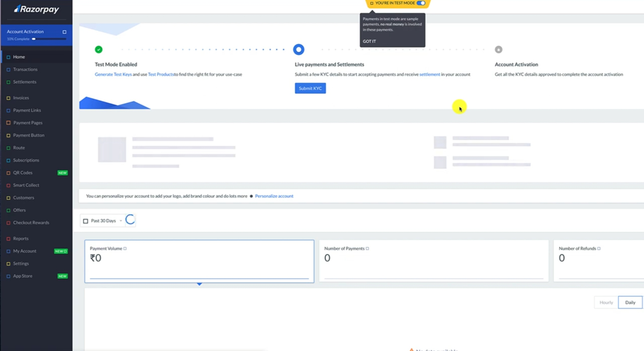
Task: Click info icon beside Number of Refunds
Action: [x=599, y=249]
